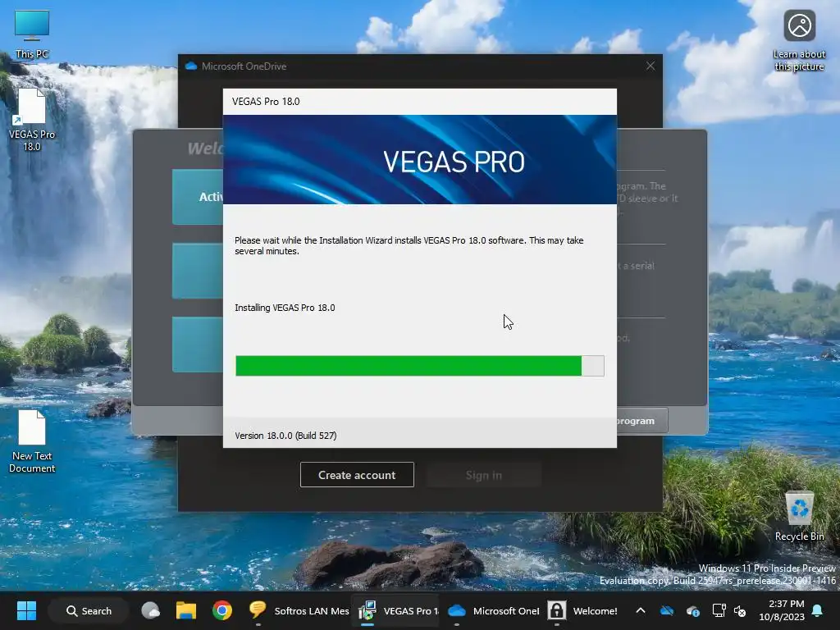Open the weather widget on the taskbar
The width and height of the screenshot is (840, 630).
151,610
